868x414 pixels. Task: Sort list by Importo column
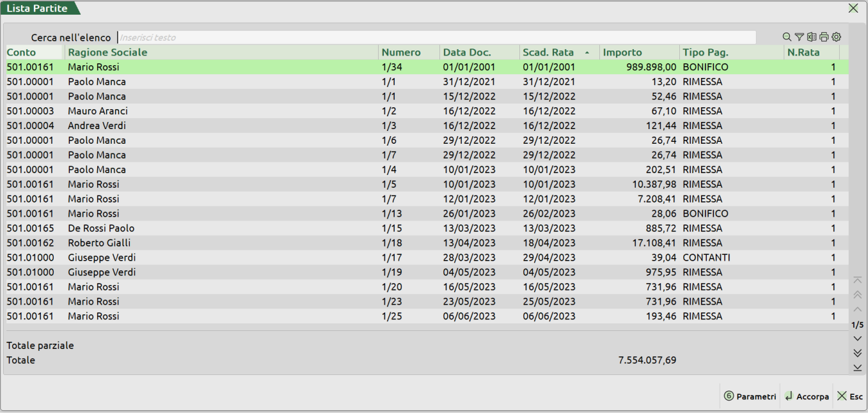click(622, 52)
